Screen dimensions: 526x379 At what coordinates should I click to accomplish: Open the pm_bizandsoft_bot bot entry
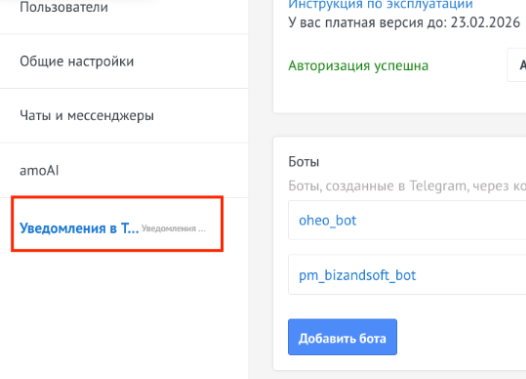point(407,275)
